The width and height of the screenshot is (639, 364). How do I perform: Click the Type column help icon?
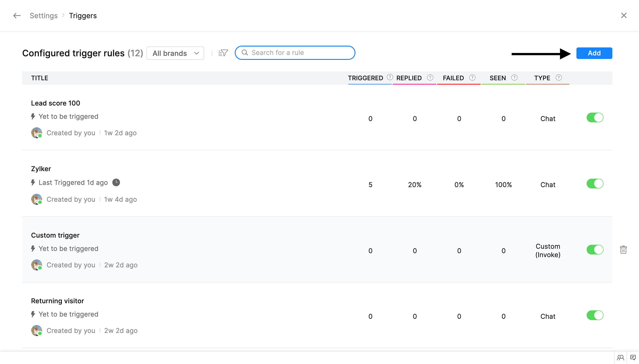pos(558,78)
